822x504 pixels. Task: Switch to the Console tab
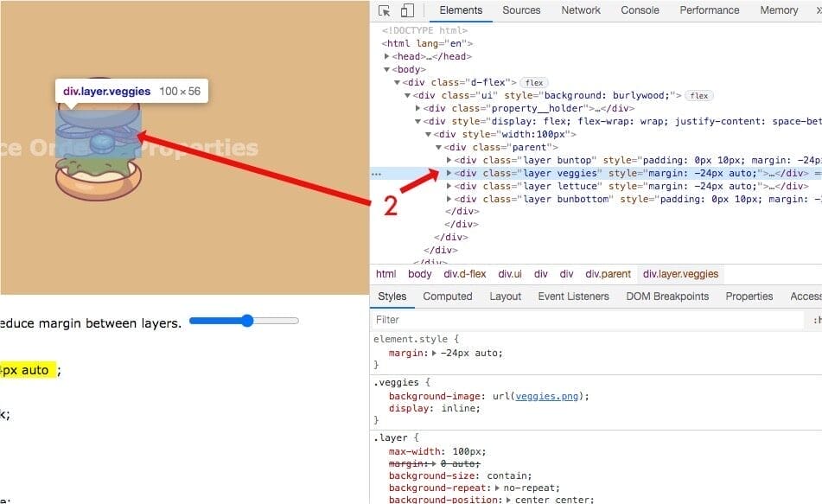coord(640,10)
